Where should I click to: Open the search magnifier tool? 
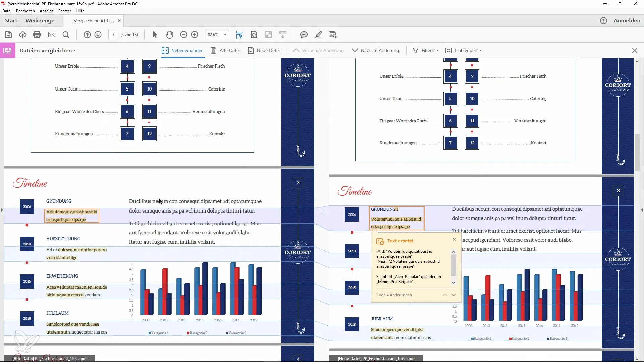pyautogui.click(x=66, y=35)
